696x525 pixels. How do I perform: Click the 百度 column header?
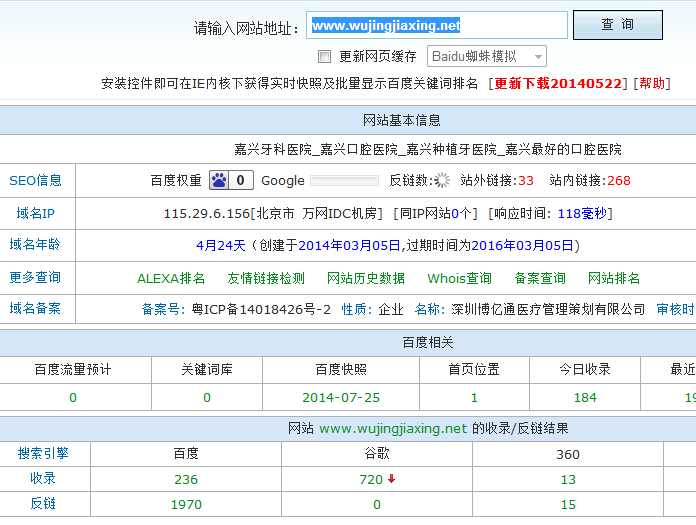(186, 454)
